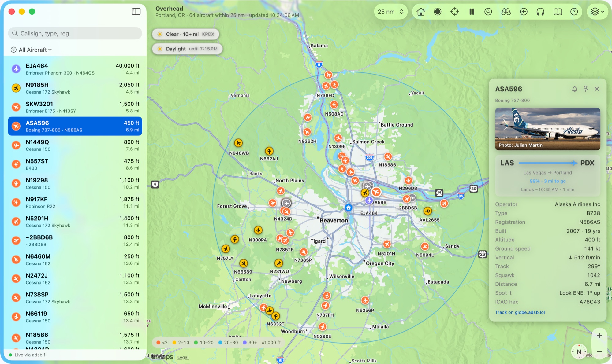This screenshot has height=364, width=612.
Task: Click the LAS to PDX route progress bar
Action: pyautogui.click(x=547, y=163)
